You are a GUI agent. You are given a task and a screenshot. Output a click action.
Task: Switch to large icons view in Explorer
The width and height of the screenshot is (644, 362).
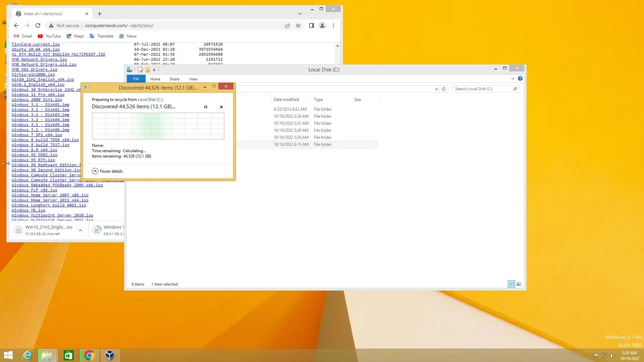[519, 284]
